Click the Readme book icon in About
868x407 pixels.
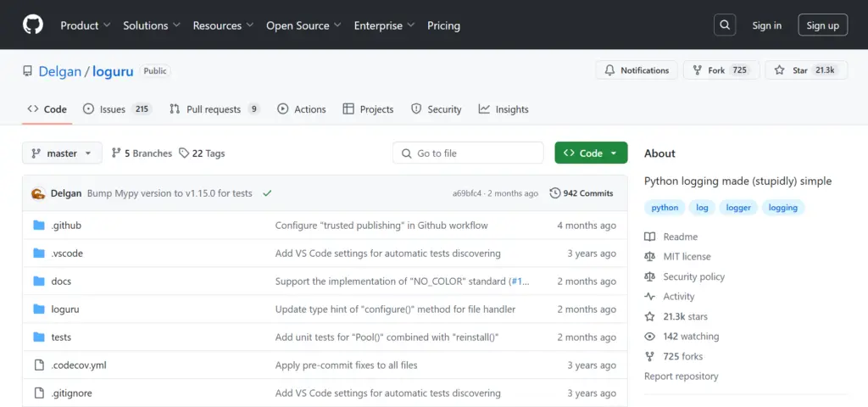coord(650,237)
